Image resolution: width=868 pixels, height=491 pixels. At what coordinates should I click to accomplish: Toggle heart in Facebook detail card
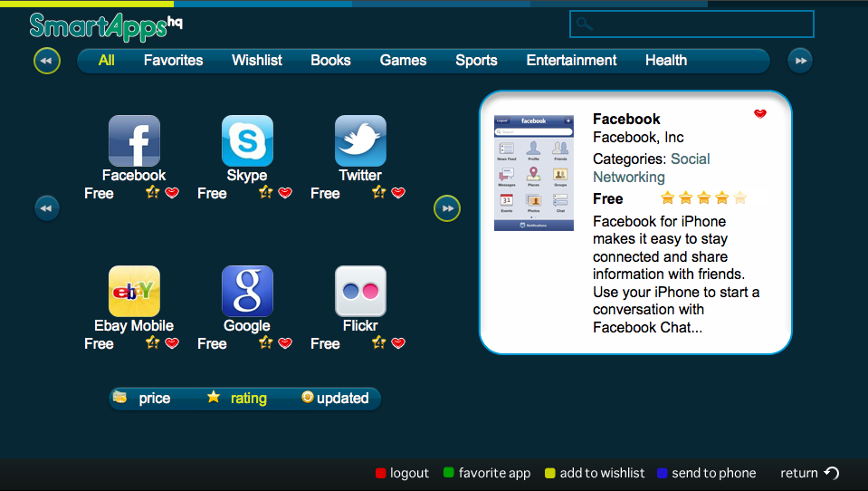[x=760, y=113]
